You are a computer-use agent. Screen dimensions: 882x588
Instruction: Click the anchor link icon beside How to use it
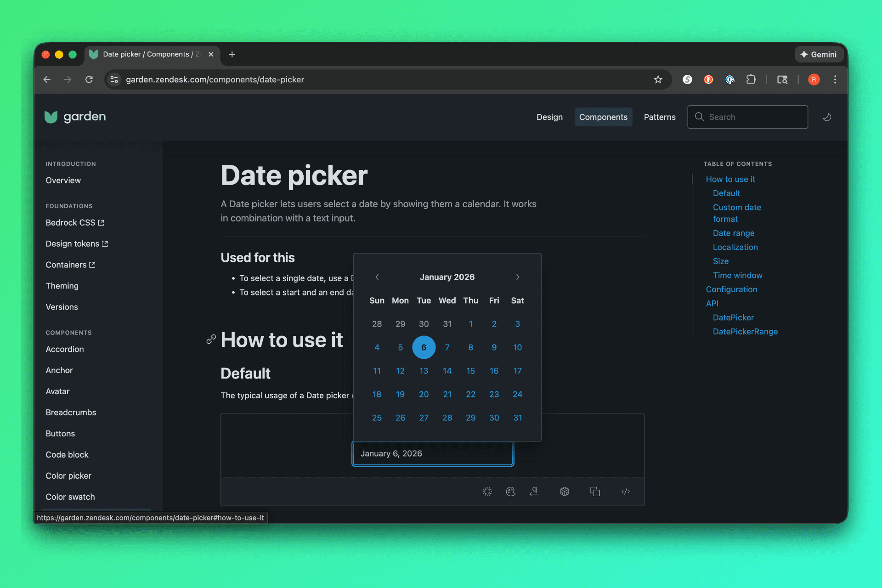[211, 339]
